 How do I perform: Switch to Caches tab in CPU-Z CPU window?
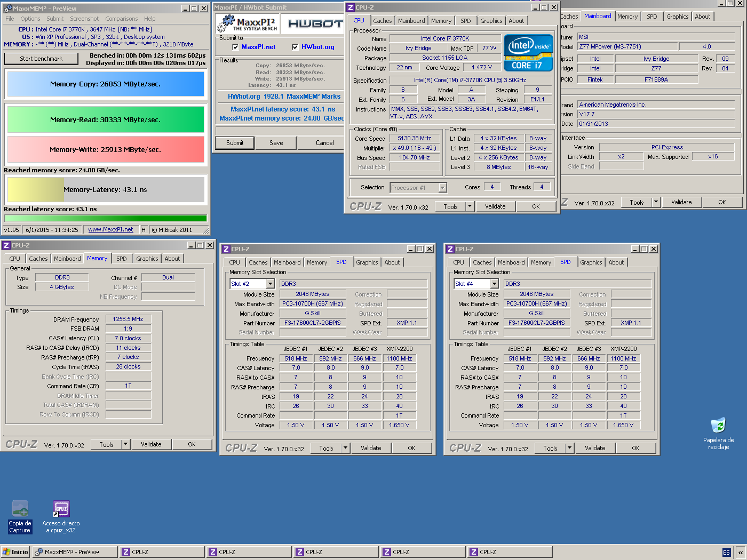tap(383, 21)
